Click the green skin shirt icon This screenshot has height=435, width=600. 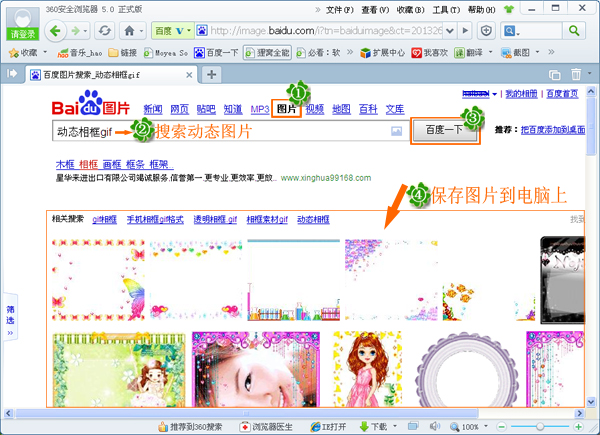click(509, 10)
